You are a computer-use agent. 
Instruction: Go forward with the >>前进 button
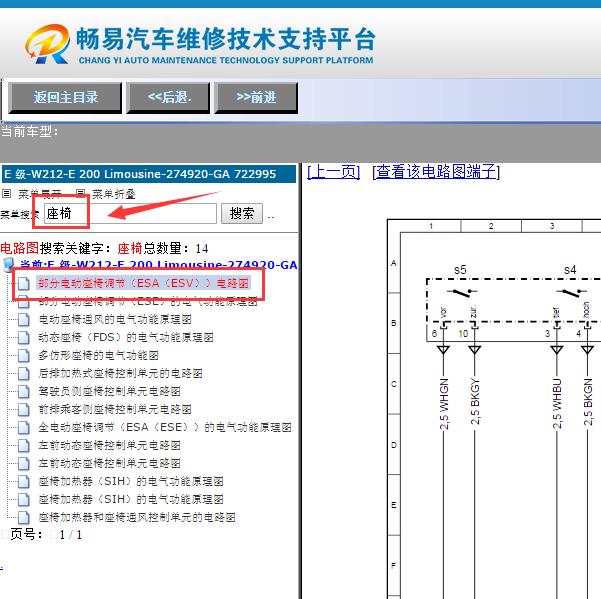[256, 98]
